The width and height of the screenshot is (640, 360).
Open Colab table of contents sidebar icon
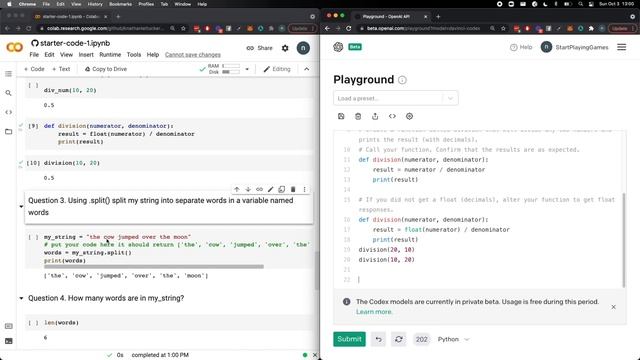(x=8, y=74)
